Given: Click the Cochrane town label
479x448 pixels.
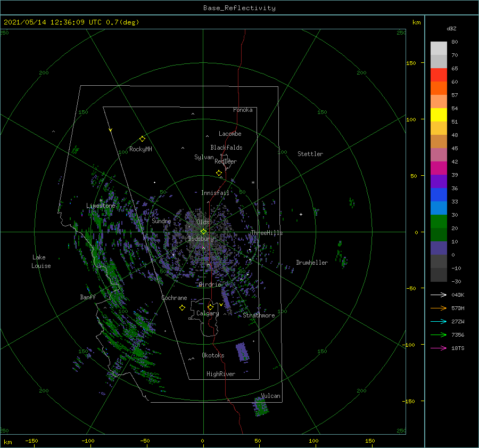Looking at the screenshot, I should click(174, 298).
